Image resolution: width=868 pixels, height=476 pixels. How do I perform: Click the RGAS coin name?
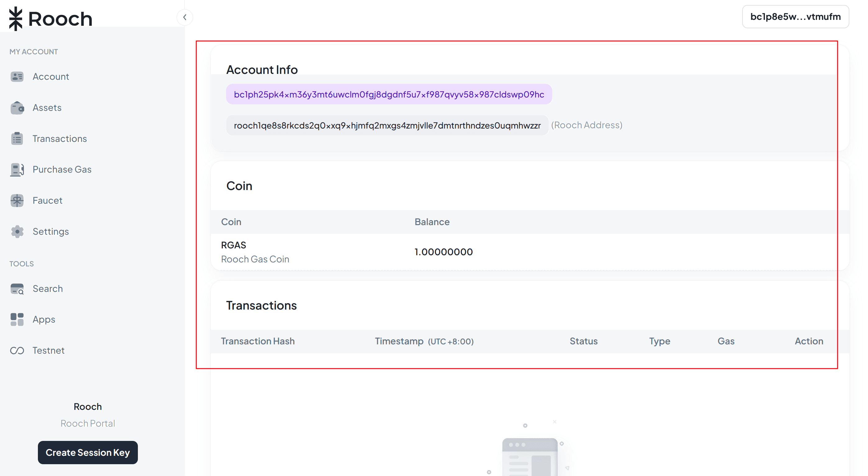[x=234, y=245]
